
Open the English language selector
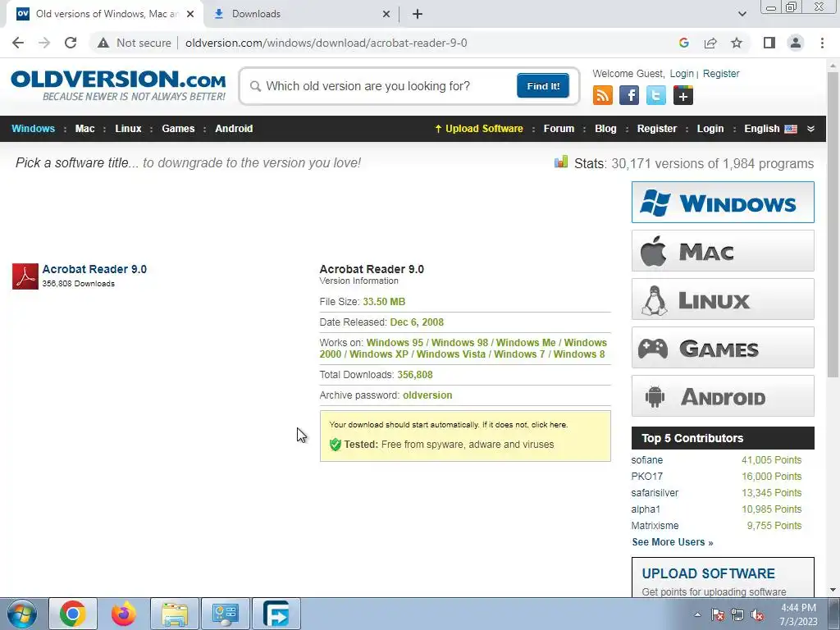pyautogui.click(x=770, y=129)
